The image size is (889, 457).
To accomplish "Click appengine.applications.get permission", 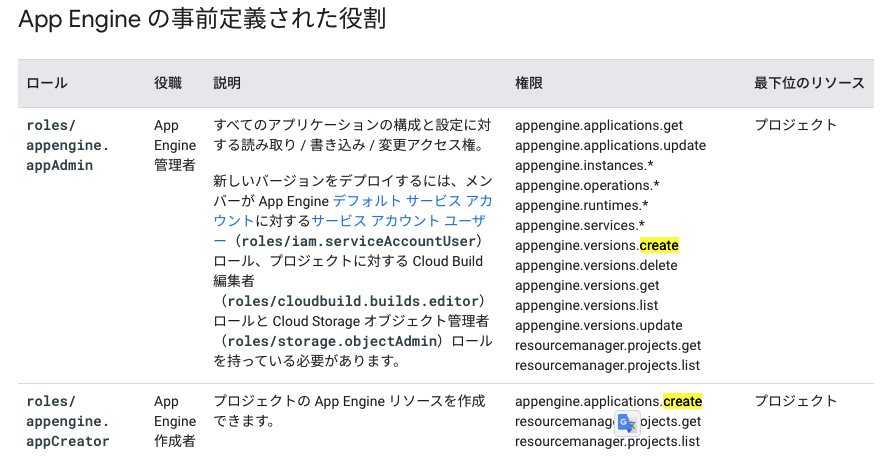I will [x=599, y=125].
